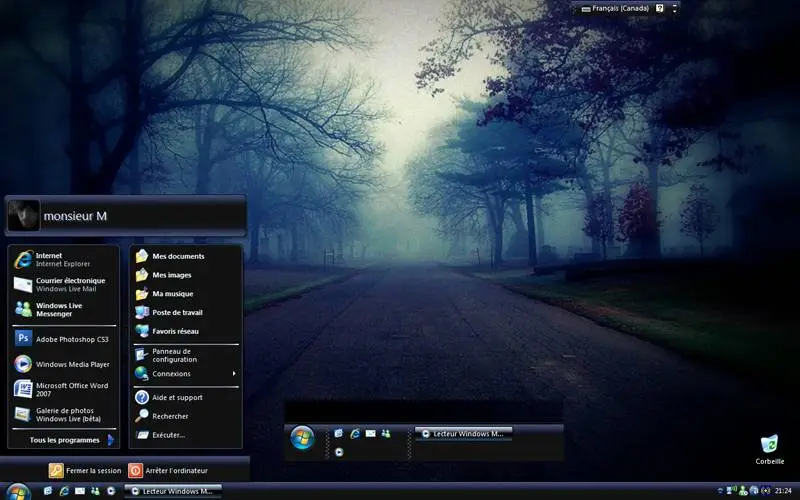Open Français (Canada) language selector

coord(615,8)
